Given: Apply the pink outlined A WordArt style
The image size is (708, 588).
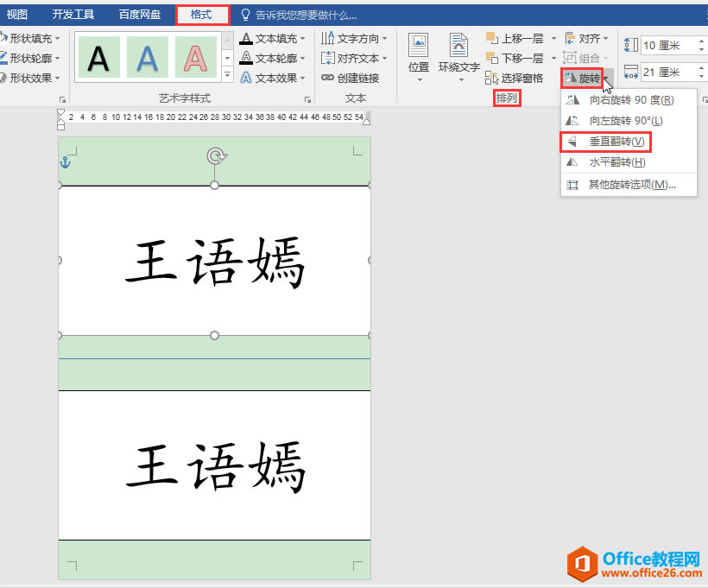Looking at the screenshot, I should click(195, 57).
